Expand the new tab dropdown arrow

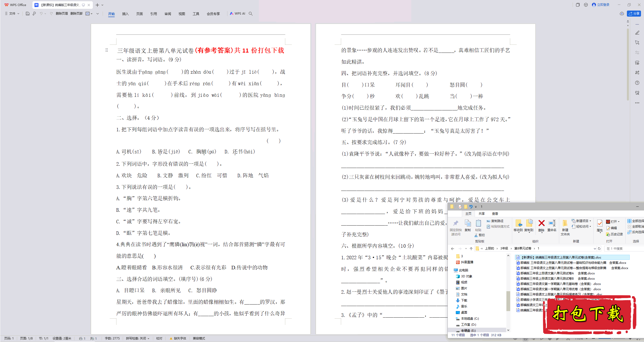pyautogui.click(x=102, y=5)
